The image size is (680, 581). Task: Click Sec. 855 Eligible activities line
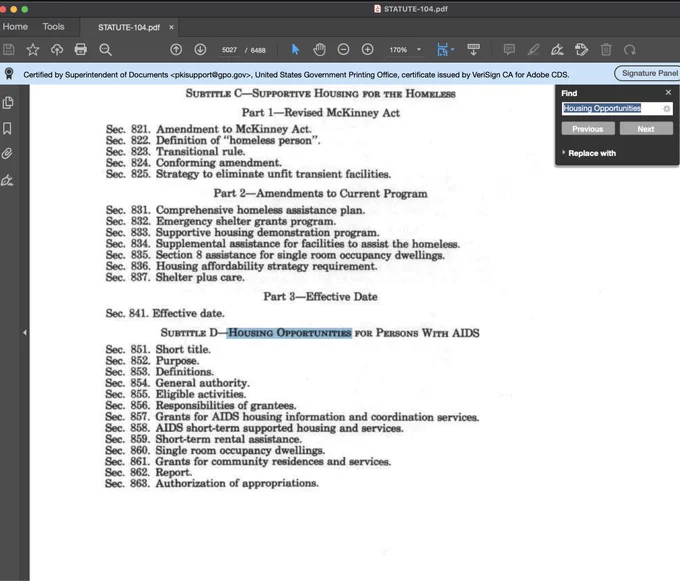click(175, 394)
